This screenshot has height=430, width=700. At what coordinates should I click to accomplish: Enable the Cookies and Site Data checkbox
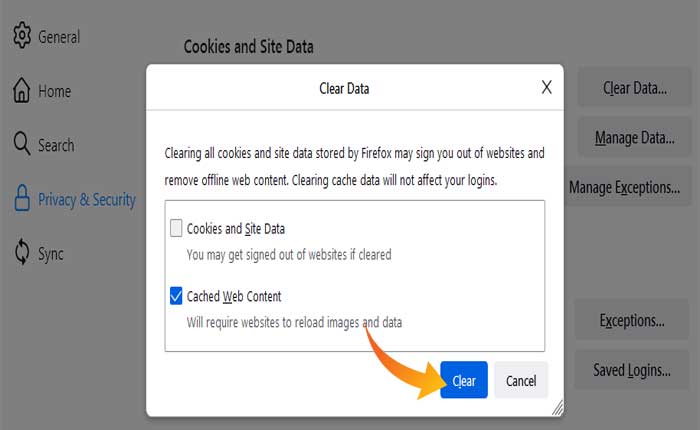(176, 228)
